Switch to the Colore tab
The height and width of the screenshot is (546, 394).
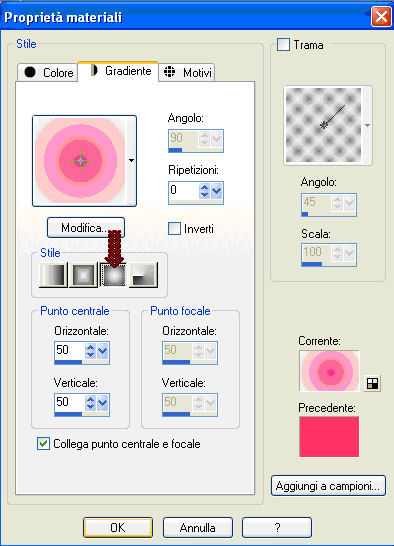coord(47,72)
